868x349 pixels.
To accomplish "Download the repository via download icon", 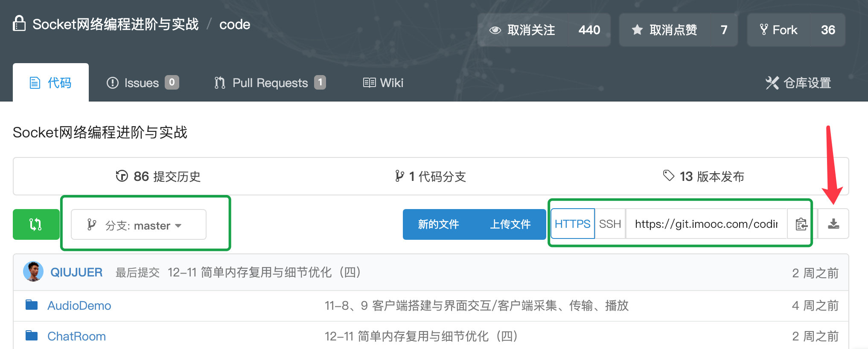I will (833, 224).
